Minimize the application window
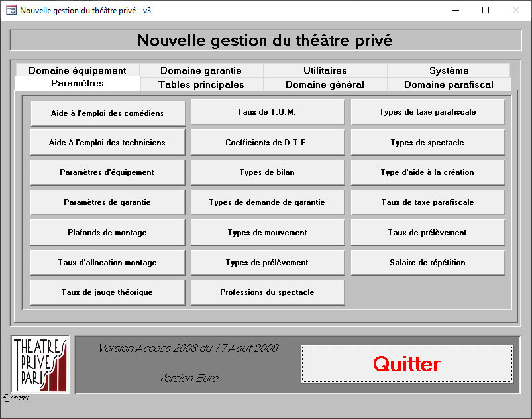Image resolution: width=532 pixels, height=419 pixels. coord(456,10)
